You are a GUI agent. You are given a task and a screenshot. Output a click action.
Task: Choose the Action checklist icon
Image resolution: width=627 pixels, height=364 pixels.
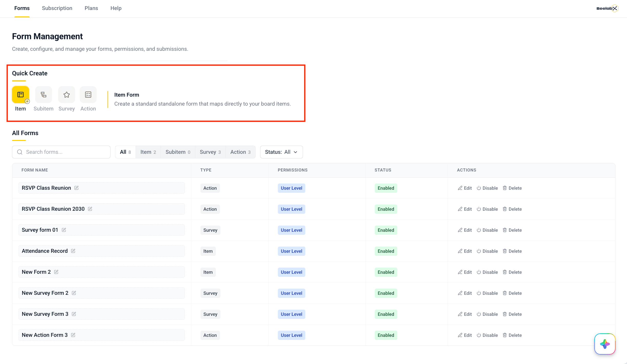tap(88, 95)
